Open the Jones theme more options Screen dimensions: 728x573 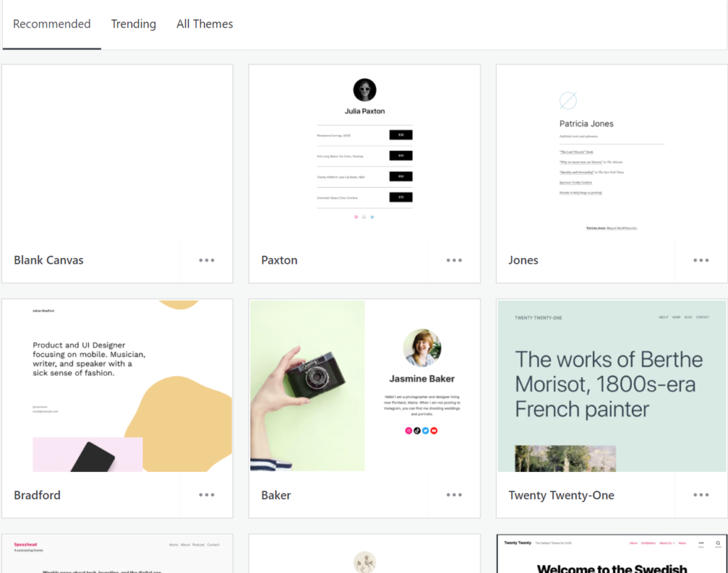click(701, 260)
